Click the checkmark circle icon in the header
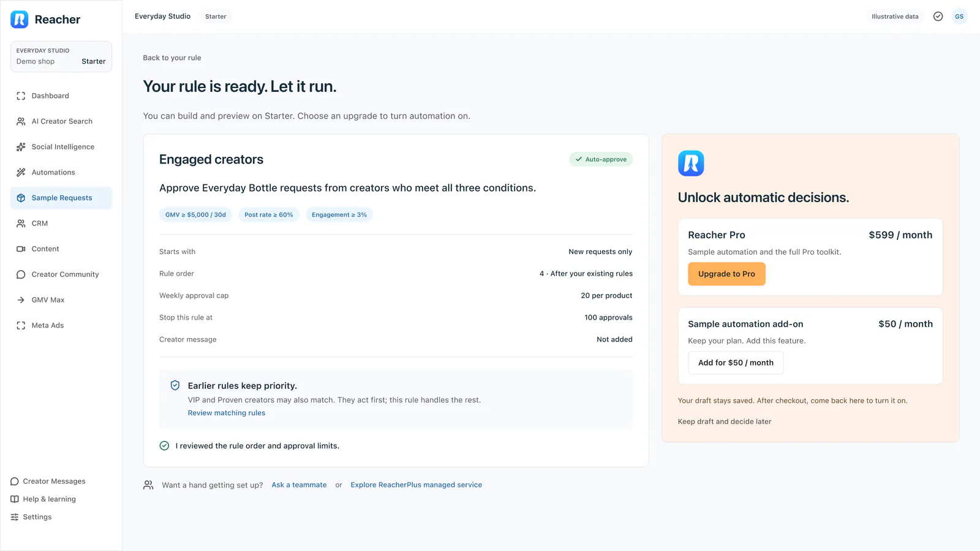980x551 pixels. click(x=938, y=17)
